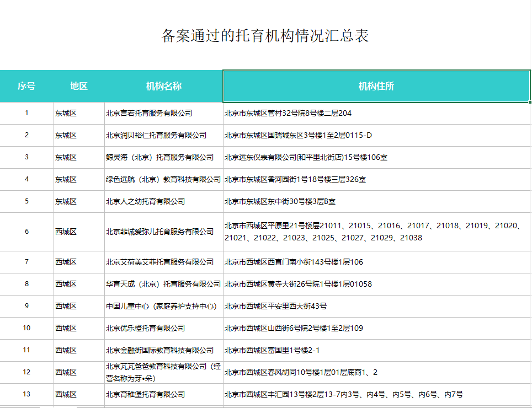
Task: Click 中国儿童中心（家庭养护支持中心）cell
Action: point(161,306)
